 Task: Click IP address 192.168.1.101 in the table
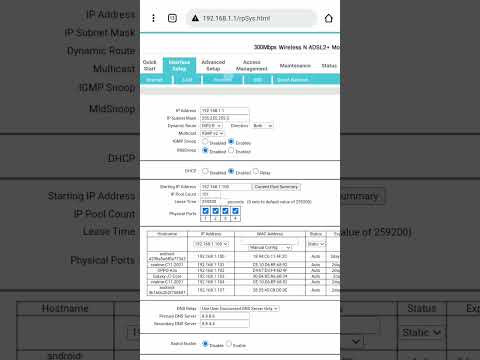tap(211, 265)
